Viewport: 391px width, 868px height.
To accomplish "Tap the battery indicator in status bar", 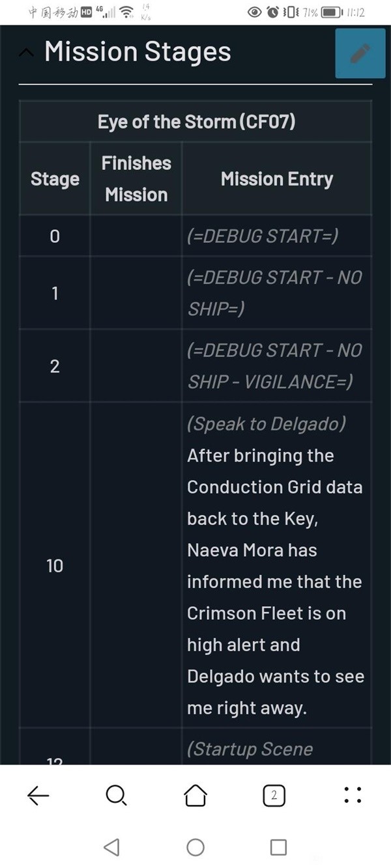I will [x=331, y=12].
